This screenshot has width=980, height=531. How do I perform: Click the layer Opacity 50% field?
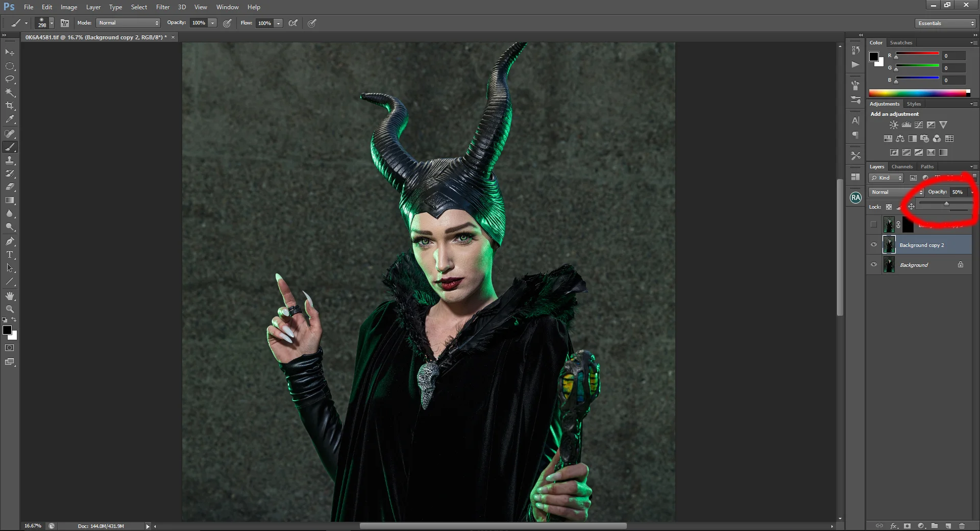click(x=958, y=192)
